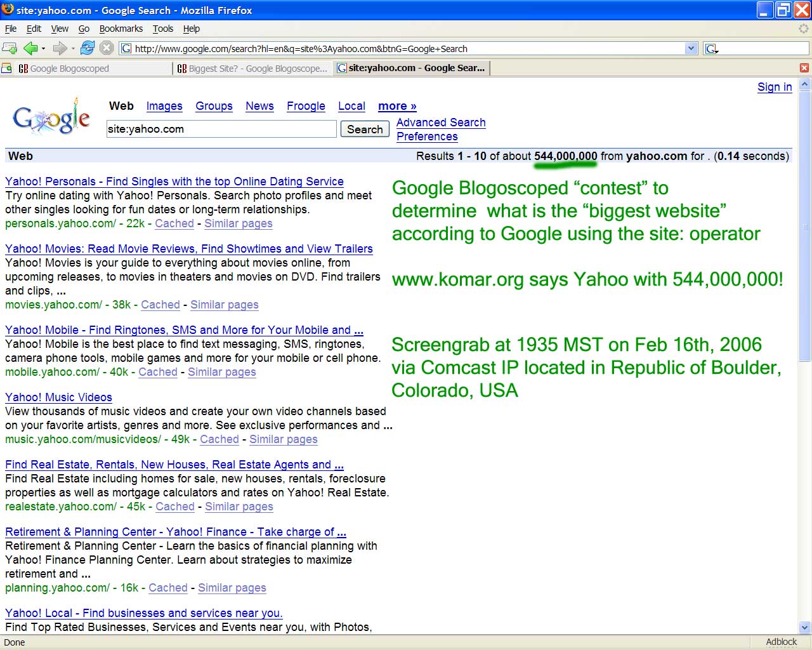Screen dimensions: 812x650
Task: Open Cached link for movies.yahoo.com
Action: (160, 305)
